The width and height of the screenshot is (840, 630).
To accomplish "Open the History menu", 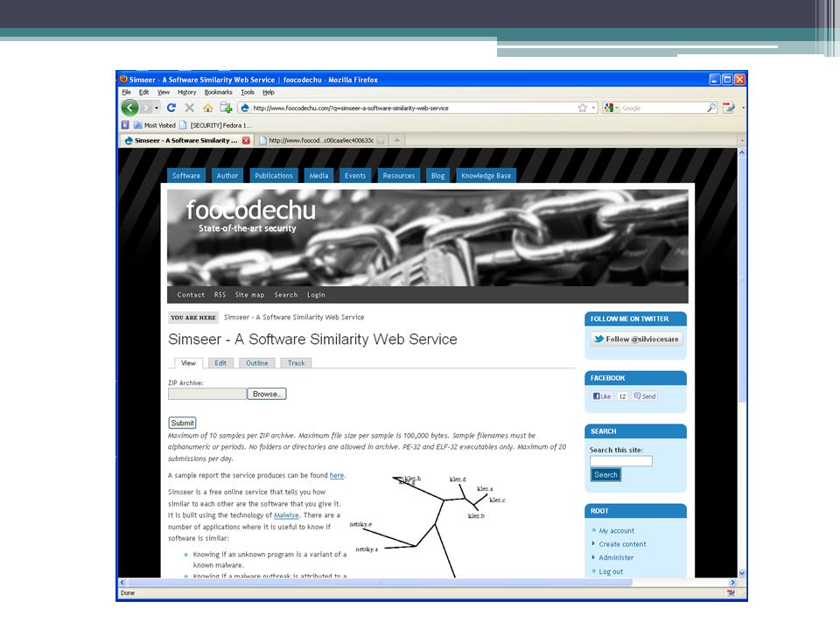I will tap(187, 92).
